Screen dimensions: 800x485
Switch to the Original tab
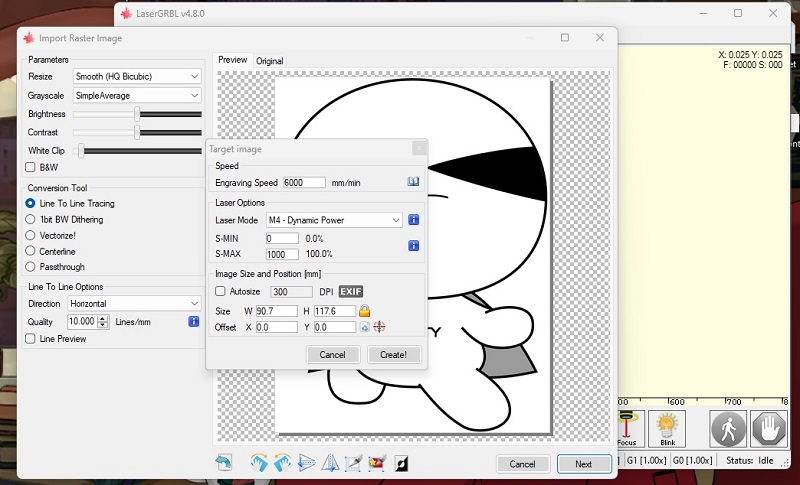(x=269, y=61)
